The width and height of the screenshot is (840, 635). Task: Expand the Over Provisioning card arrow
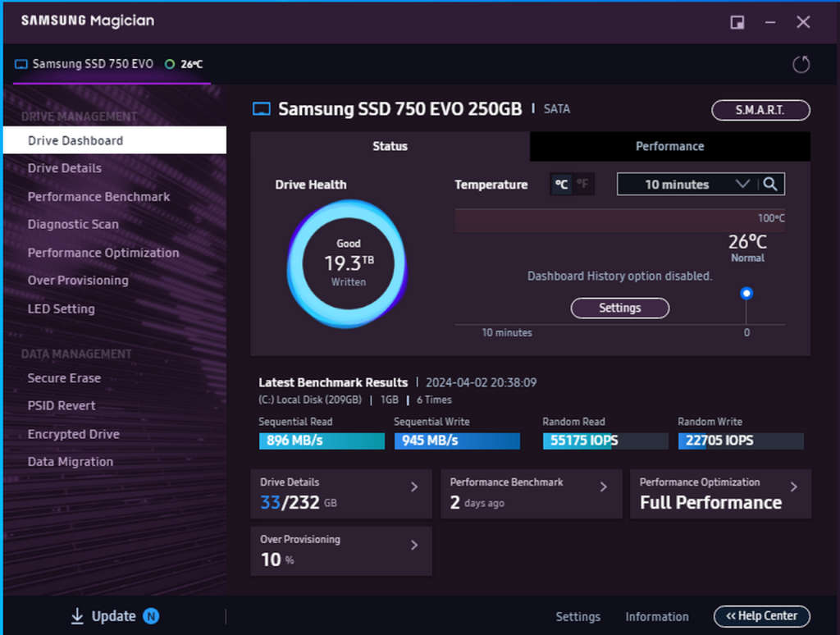pyautogui.click(x=414, y=545)
